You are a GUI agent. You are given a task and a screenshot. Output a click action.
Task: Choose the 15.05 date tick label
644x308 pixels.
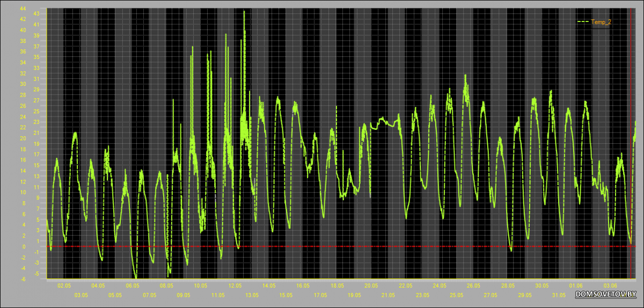click(286, 295)
